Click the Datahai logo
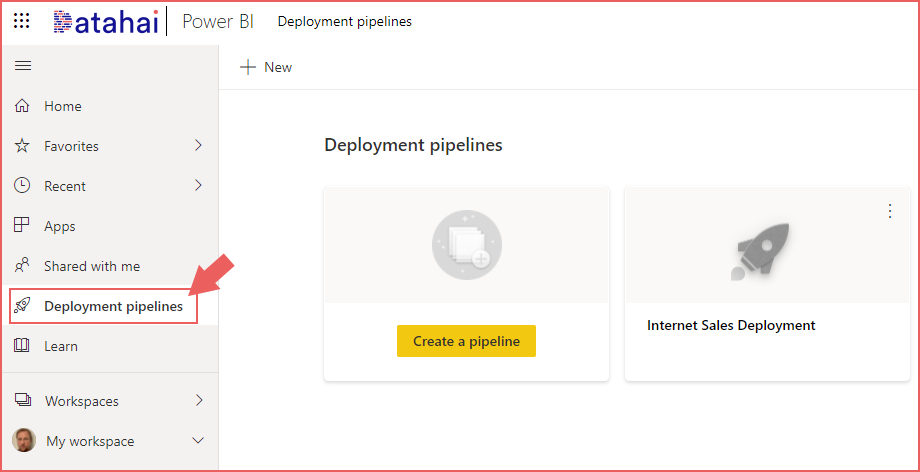The height and width of the screenshot is (472, 920). [106, 21]
